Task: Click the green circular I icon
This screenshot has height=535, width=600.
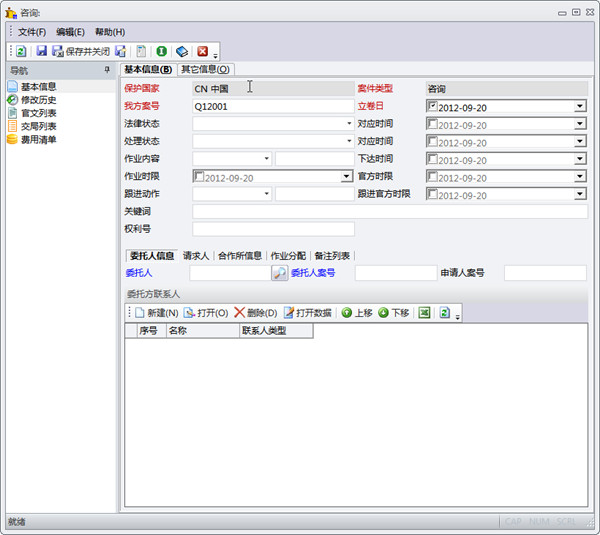Action: coord(161,51)
